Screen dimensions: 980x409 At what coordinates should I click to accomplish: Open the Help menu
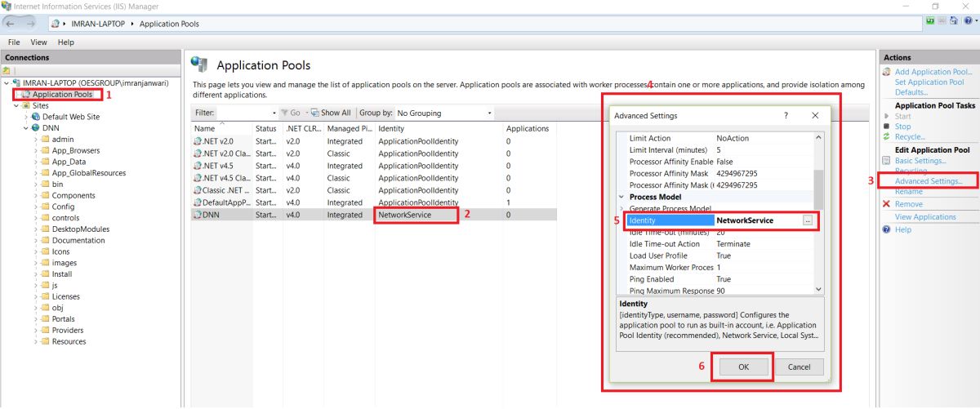click(x=66, y=42)
